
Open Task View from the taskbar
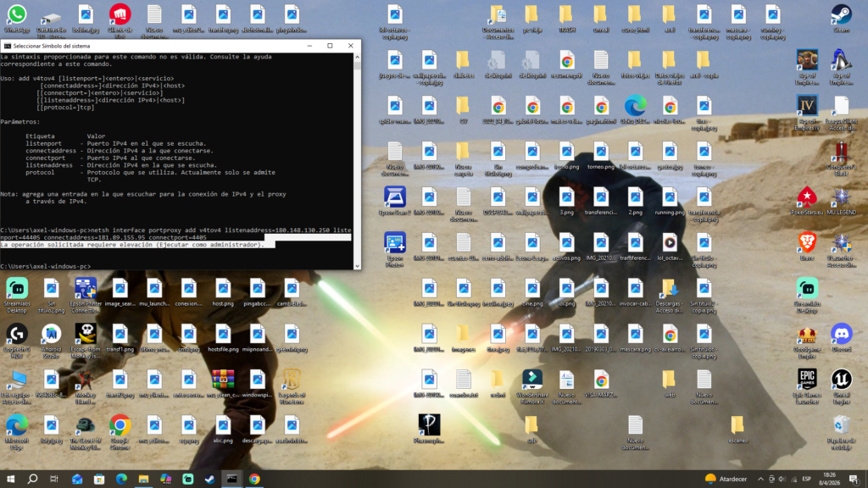[x=54, y=479]
